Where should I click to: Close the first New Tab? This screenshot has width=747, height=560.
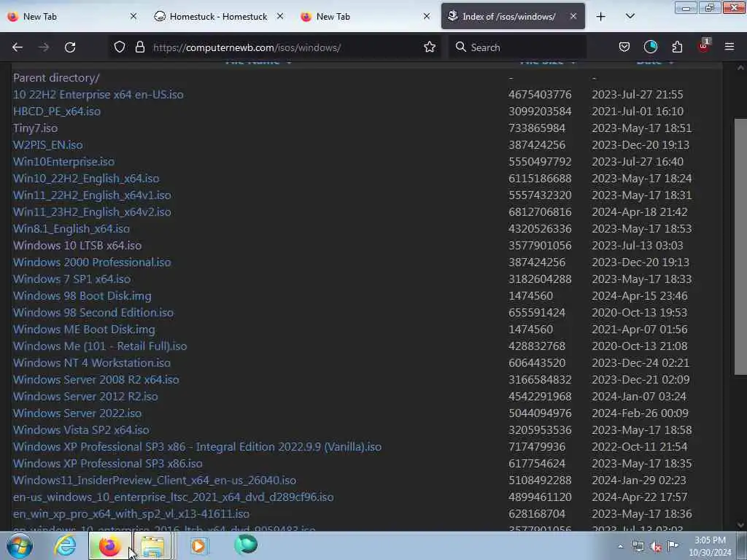[133, 16]
